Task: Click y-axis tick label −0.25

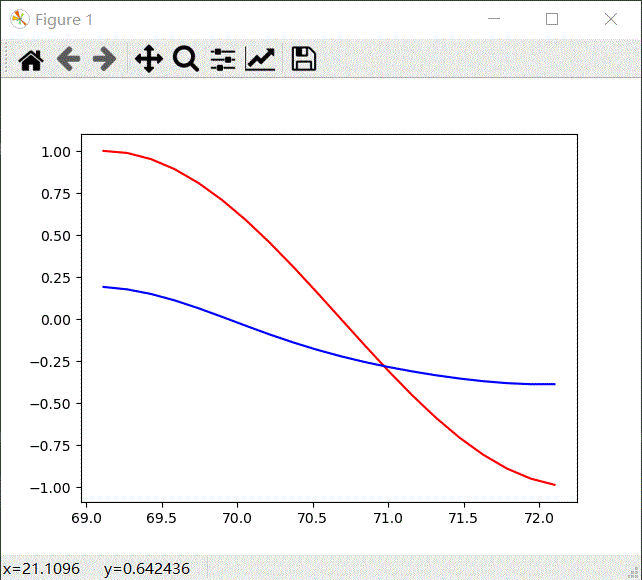Action: (50, 362)
